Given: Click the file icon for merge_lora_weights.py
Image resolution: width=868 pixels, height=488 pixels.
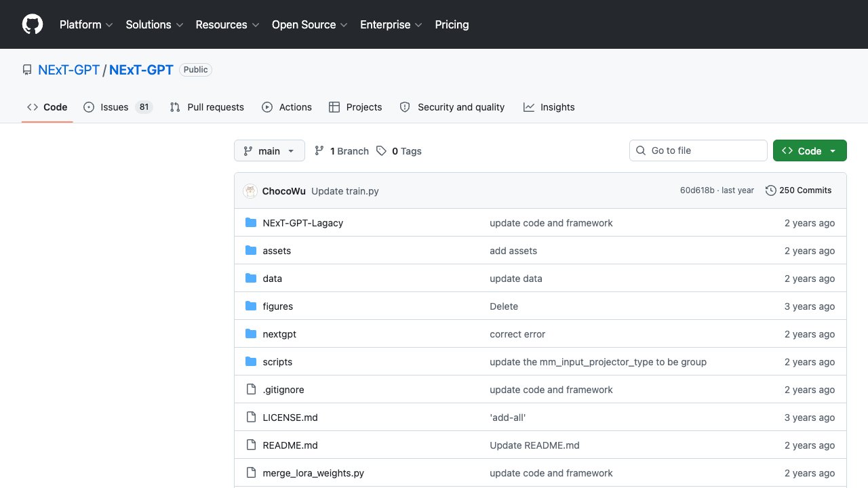Looking at the screenshot, I should pos(251,473).
